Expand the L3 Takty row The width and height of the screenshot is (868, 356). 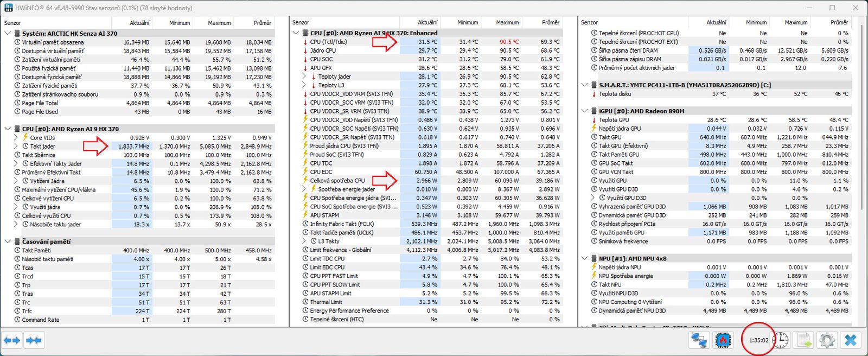304,241
